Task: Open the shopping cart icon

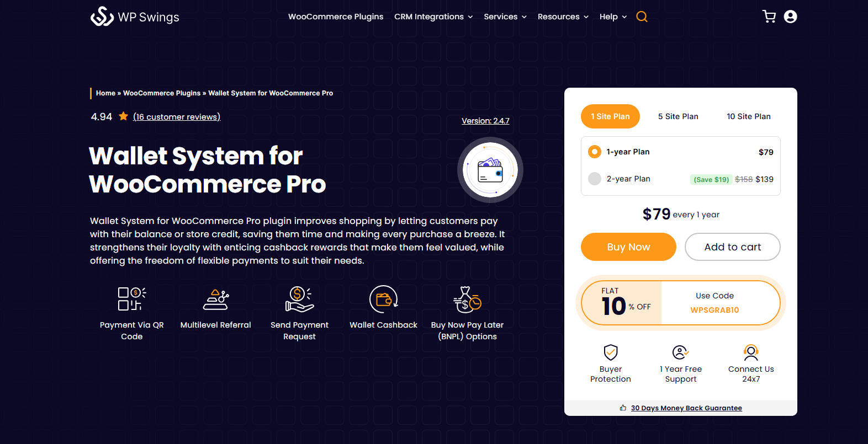Action: (x=769, y=17)
